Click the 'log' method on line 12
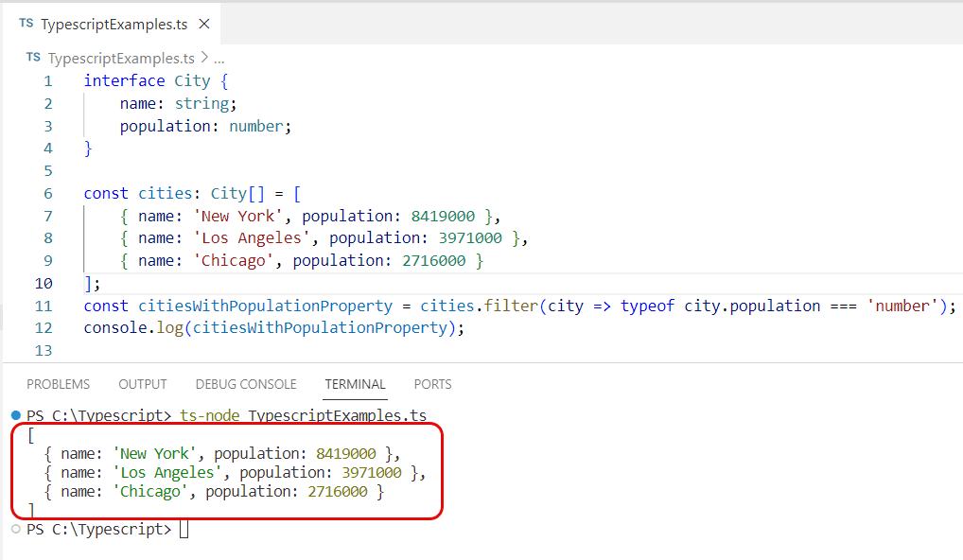Screen dimensions: 963x560 coord(169,328)
